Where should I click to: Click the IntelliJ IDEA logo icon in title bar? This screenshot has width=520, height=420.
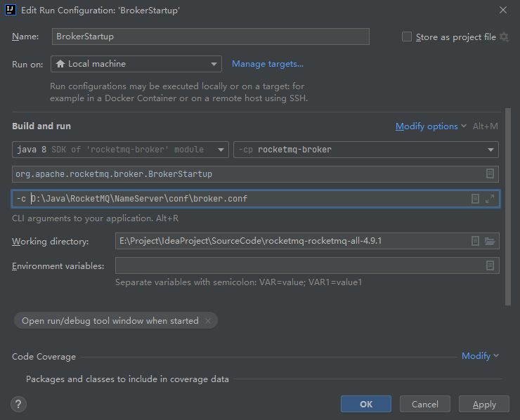coord(11,10)
